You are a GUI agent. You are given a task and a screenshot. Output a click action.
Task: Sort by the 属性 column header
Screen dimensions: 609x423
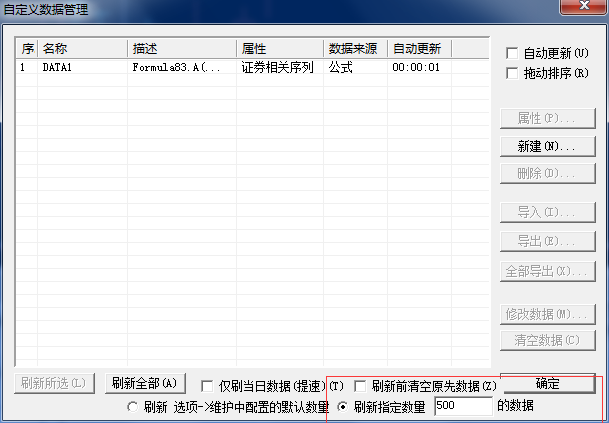tap(280, 49)
